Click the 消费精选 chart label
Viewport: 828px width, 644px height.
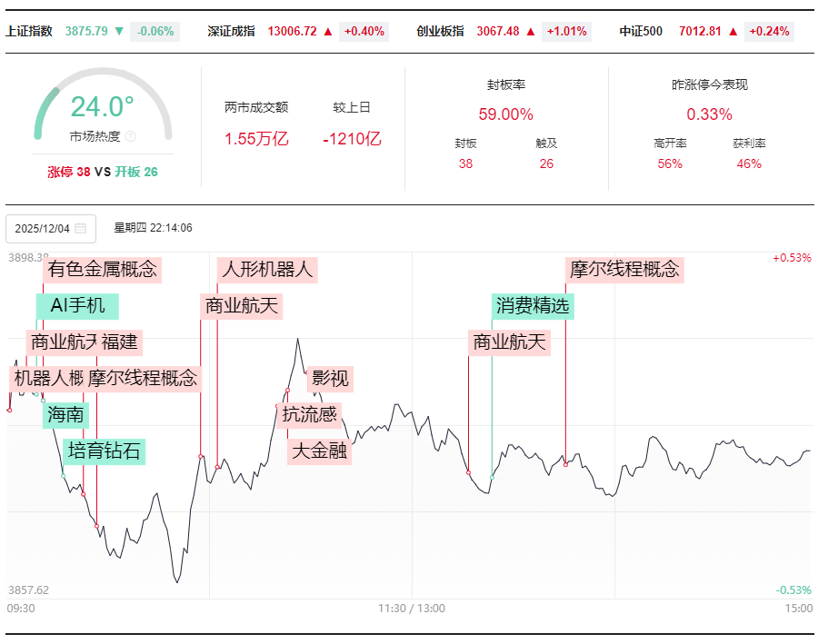533,306
